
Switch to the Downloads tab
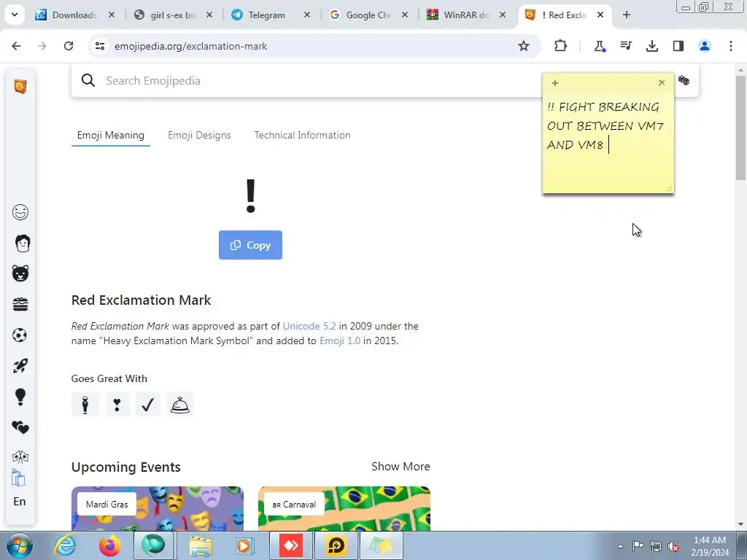tap(74, 15)
